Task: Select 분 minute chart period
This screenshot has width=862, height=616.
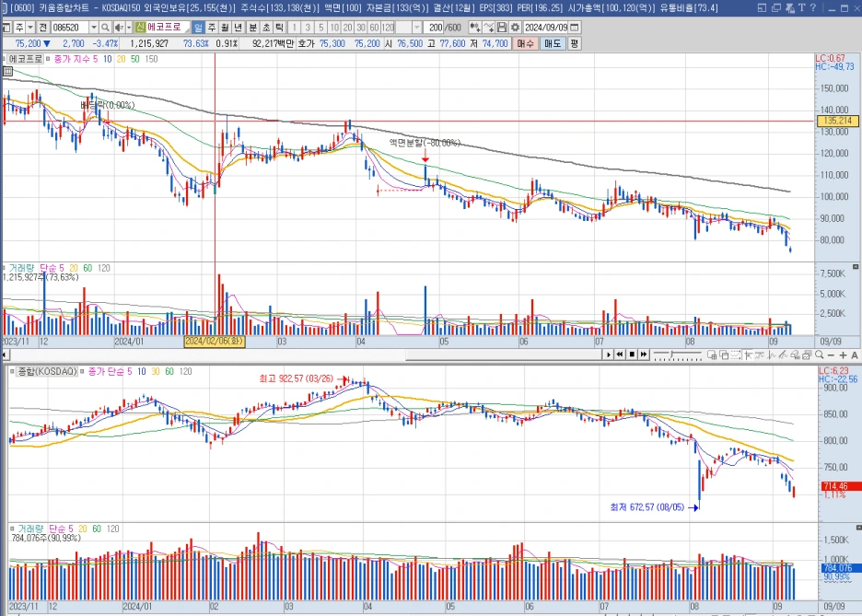Action: tap(253, 27)
